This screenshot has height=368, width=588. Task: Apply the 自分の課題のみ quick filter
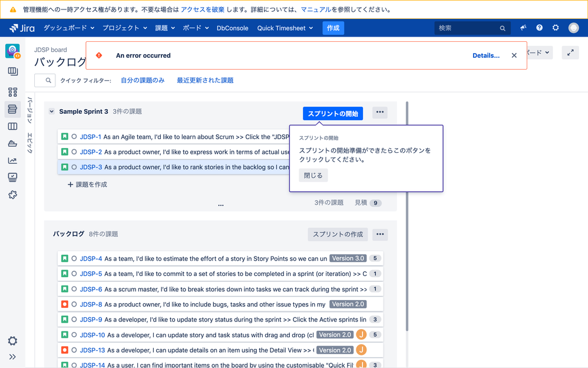143,80
